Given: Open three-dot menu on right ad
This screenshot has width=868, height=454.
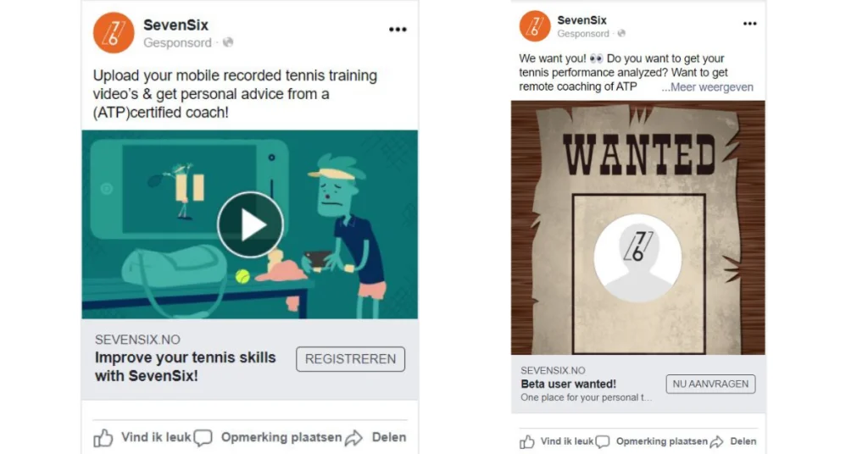Looking at the screenshot, I should [749, 23].
